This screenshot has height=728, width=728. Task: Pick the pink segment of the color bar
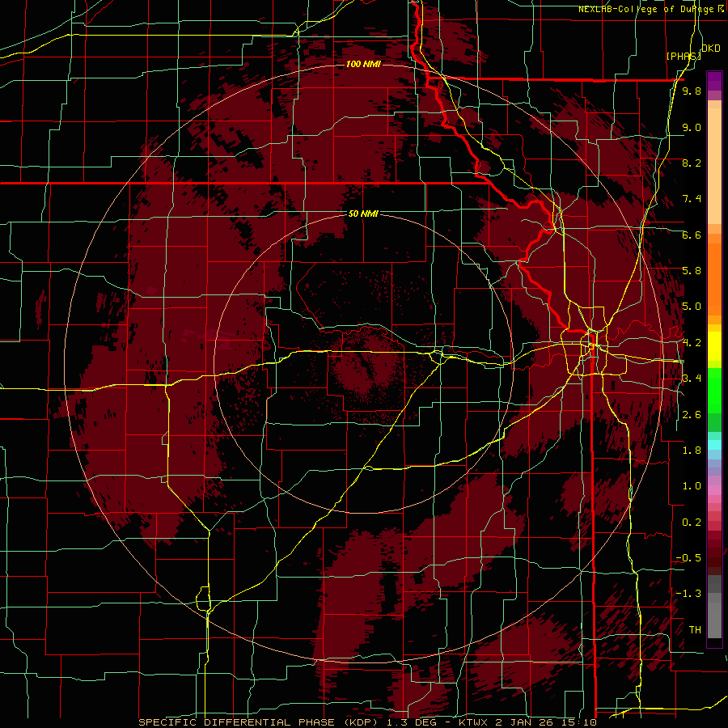click(x=714, y=490)
